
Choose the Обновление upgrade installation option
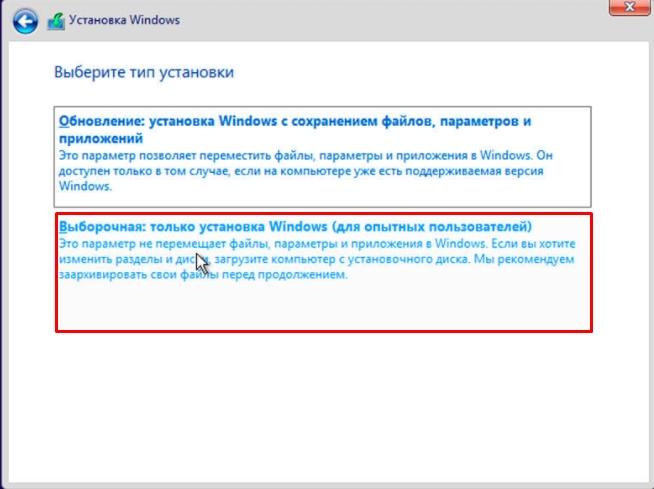(322, 157)
